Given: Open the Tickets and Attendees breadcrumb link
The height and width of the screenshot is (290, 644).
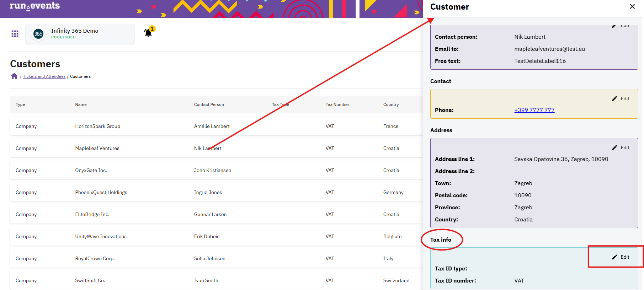Looking at the screenshot, I should tap(44, 76).
